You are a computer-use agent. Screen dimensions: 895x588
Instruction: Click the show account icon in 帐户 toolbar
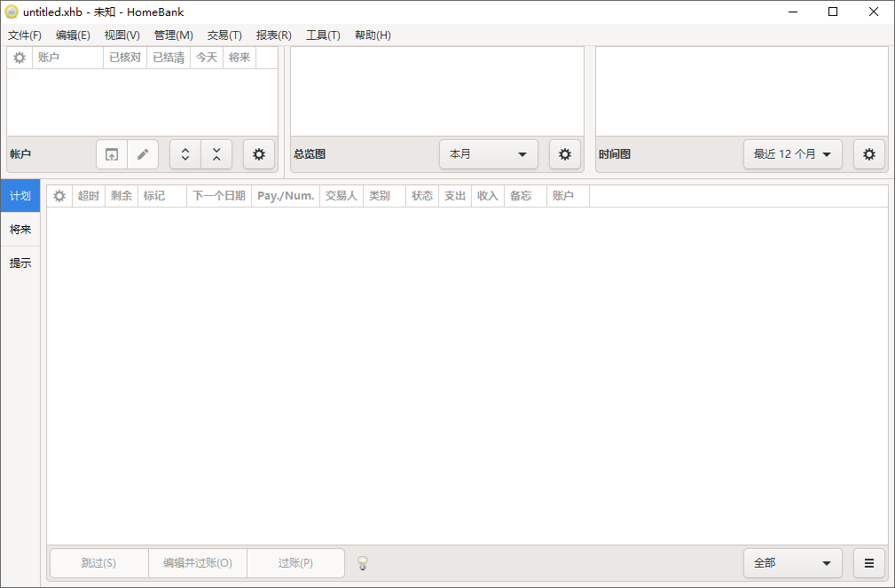click(x=112, y=153)
